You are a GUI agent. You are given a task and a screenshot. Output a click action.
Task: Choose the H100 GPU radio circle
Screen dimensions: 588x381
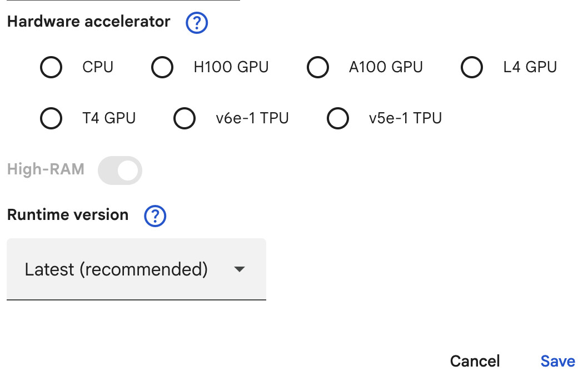pyautogui.click(x=162, y=68)
